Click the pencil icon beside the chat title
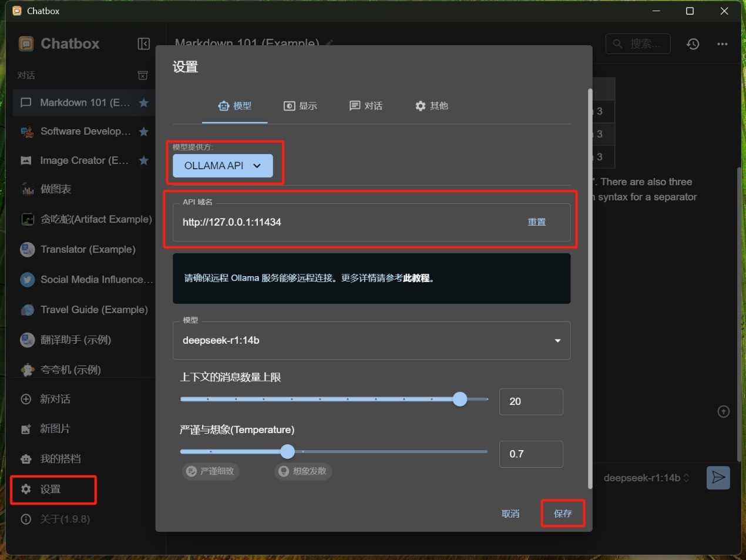Image resolution: width=746 pixels, height=560 pixels. coord(330,43)
